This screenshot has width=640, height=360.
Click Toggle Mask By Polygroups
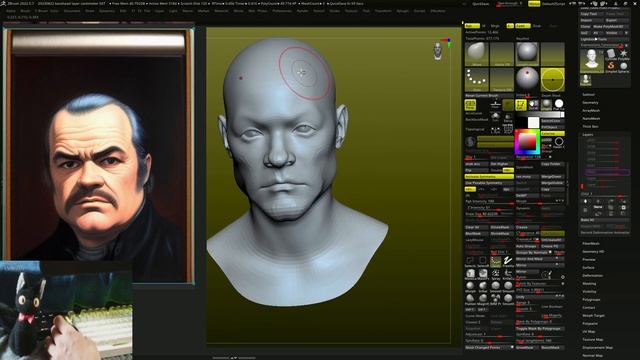tap(540, 329)
